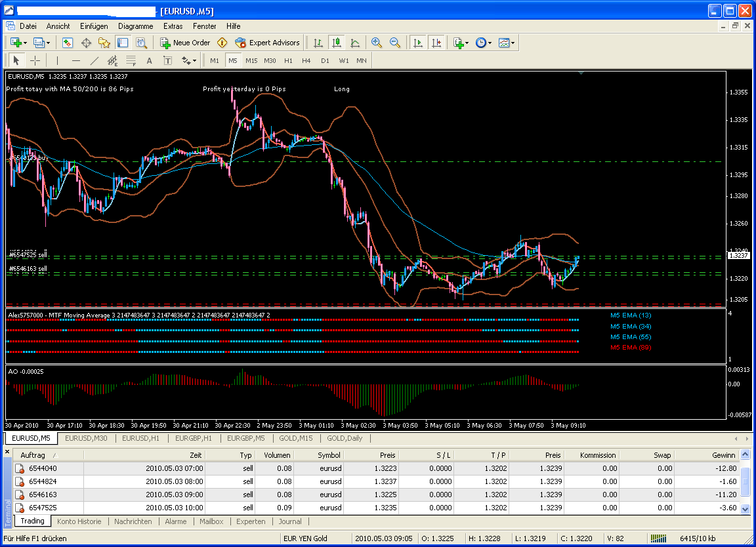Viewport: 756px width, 547px height.
Task: Select the crosshair cursor tool
Action: click(35, 60)
